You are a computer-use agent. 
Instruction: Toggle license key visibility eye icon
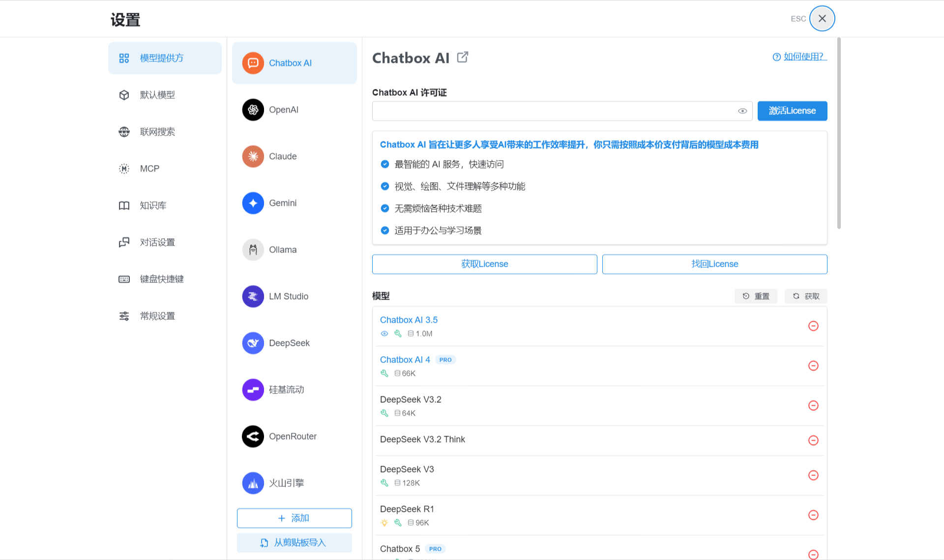point(742,111)
